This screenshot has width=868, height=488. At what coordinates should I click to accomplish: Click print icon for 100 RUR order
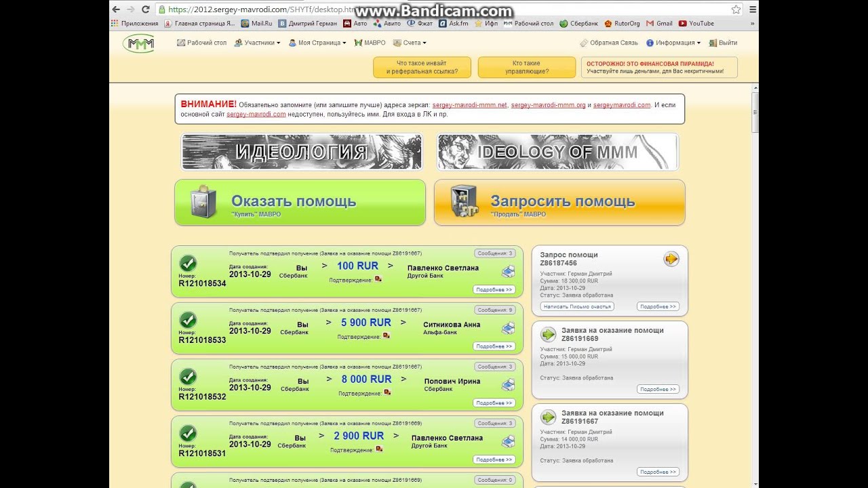[x=508, y=272]
